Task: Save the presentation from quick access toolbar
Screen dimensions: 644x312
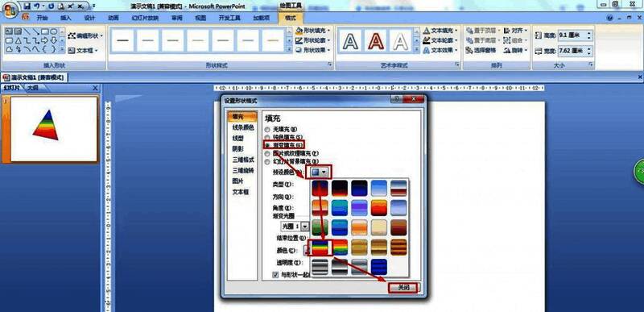Action: tap(27, 6)
